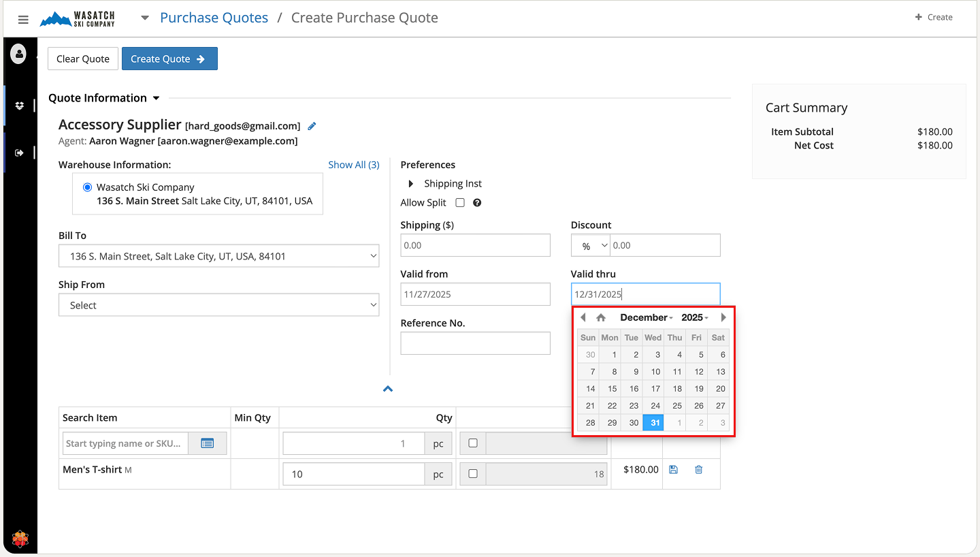The height and width of the screenshot is (557, 980).
Task: Navigate to Purchase Quotes breadcrumb
Action: [x=214, y=18]
